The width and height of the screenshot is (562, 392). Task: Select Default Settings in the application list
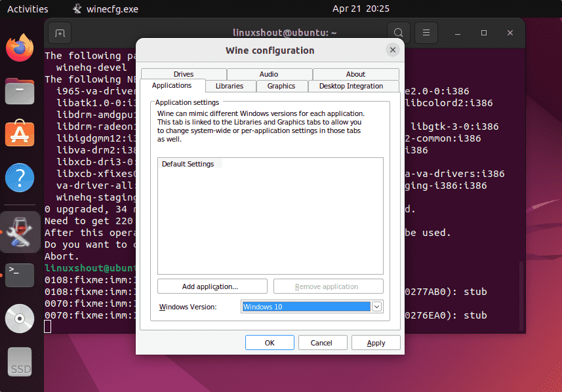[188, 164]
